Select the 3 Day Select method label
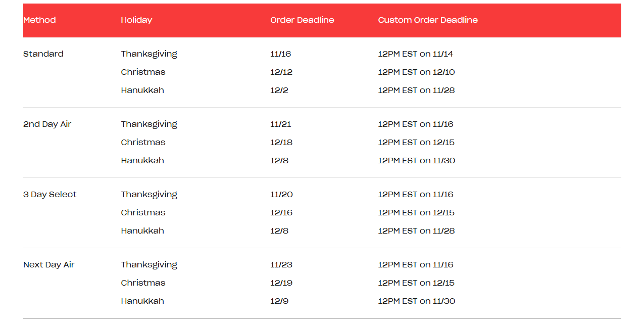The image size is (644, 321). tap(49, 195)
